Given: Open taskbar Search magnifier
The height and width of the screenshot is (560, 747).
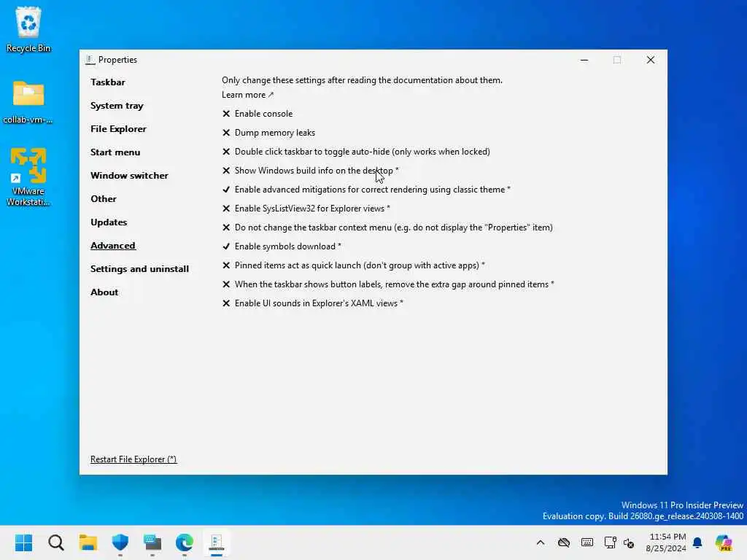Looking at the screenshot, I should pos(55,542).
